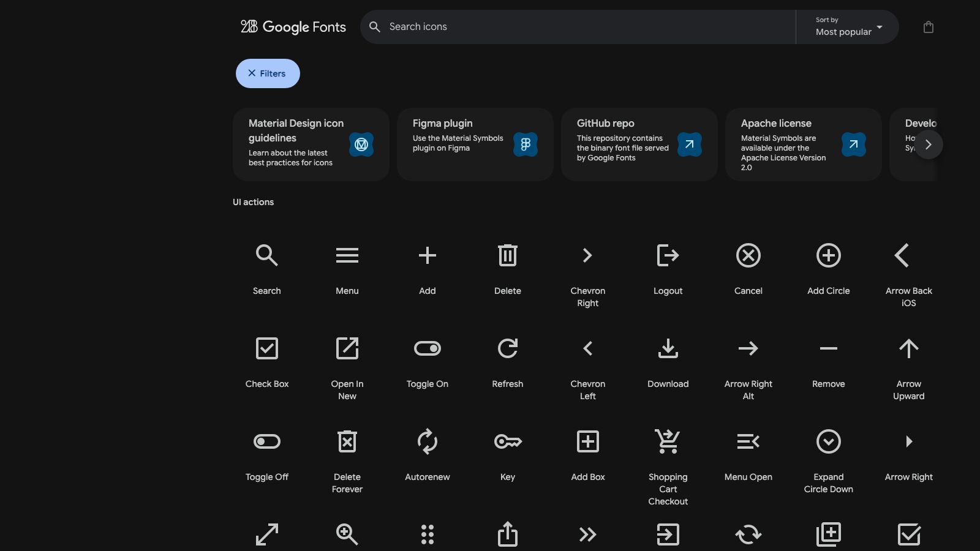
Task: Select the Menu Open icon
Action: pyautogui.click(x=748, y=441)
